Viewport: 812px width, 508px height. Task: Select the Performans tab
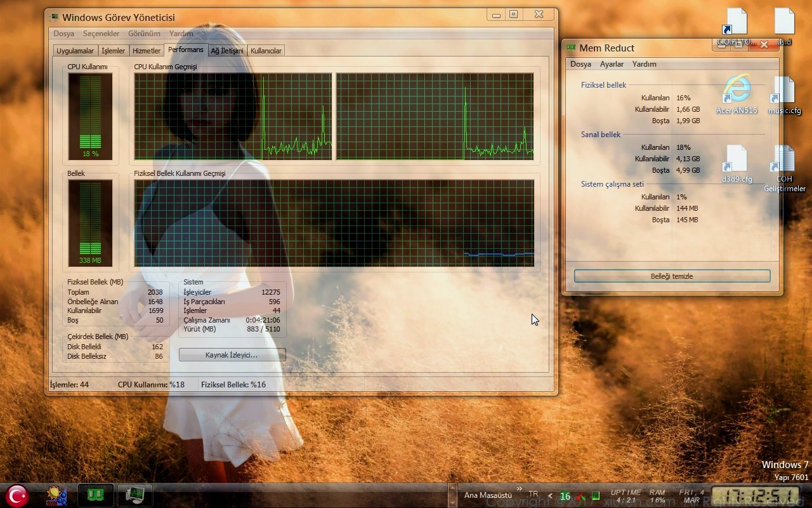[186, 50]
